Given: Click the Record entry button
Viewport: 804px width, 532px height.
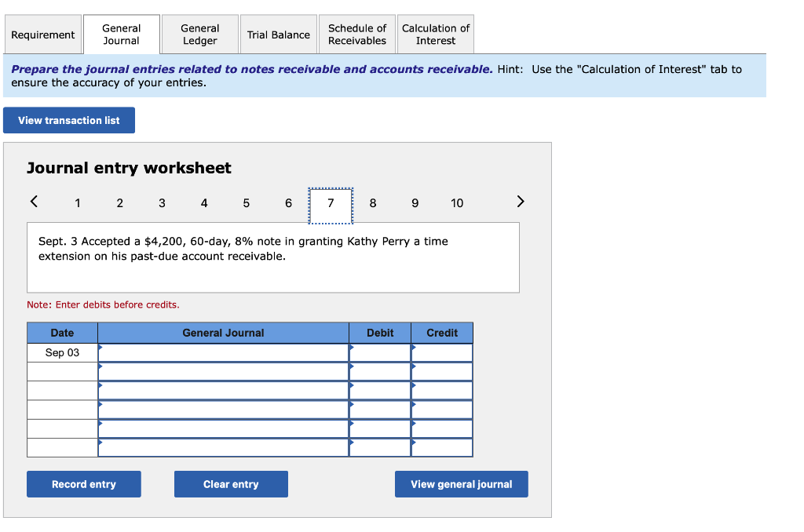Looking at the screenshot, I should (84, 484).
